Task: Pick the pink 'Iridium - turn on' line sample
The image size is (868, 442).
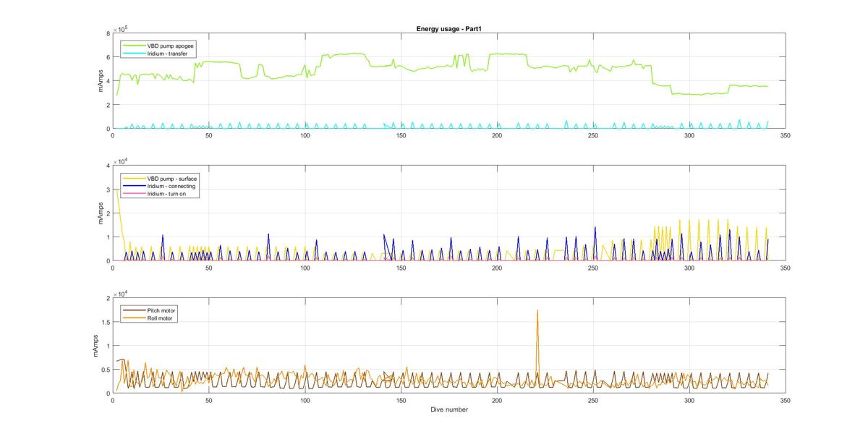Action: 134,195
